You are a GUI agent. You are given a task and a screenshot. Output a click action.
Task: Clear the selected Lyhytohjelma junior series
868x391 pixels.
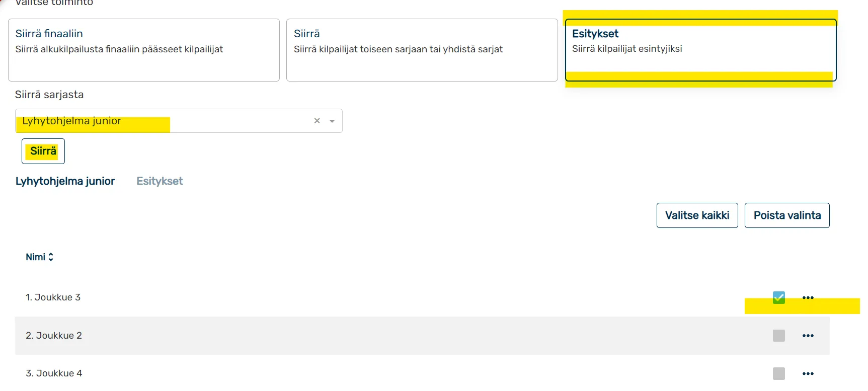pos(317,121)
